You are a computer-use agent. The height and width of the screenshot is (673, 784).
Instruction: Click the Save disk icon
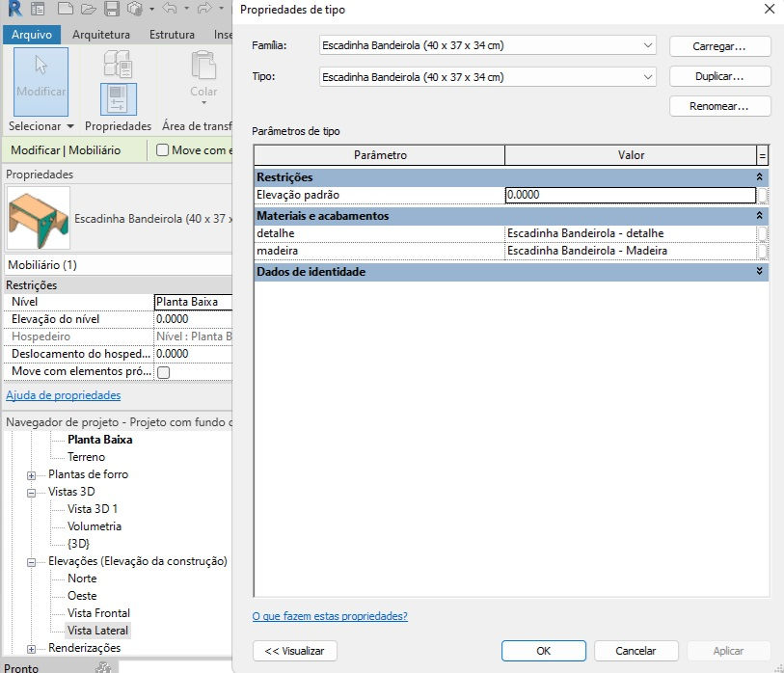[x=112, y=9]
